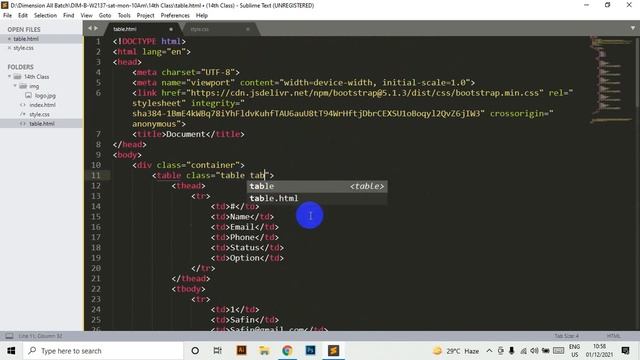Open the volume control tray icon

(534, 351)
